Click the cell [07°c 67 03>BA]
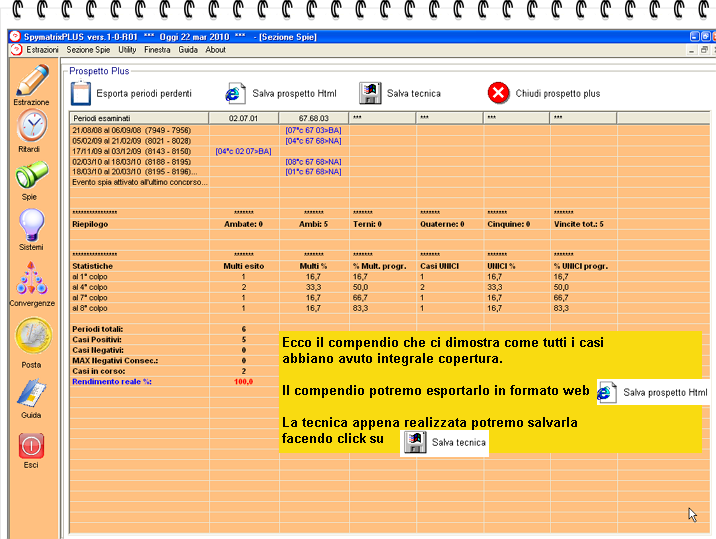 [x=313, y=130]
